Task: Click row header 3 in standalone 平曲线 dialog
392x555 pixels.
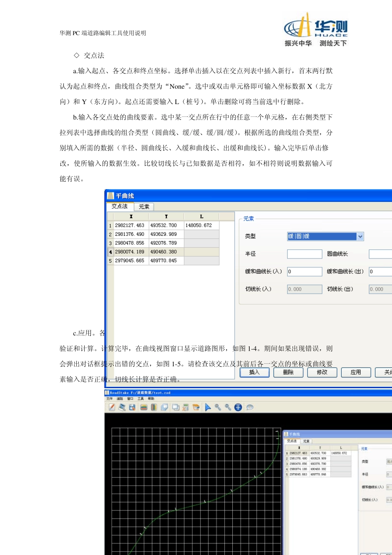Action: pyautogui.click(x=110, y=243)
